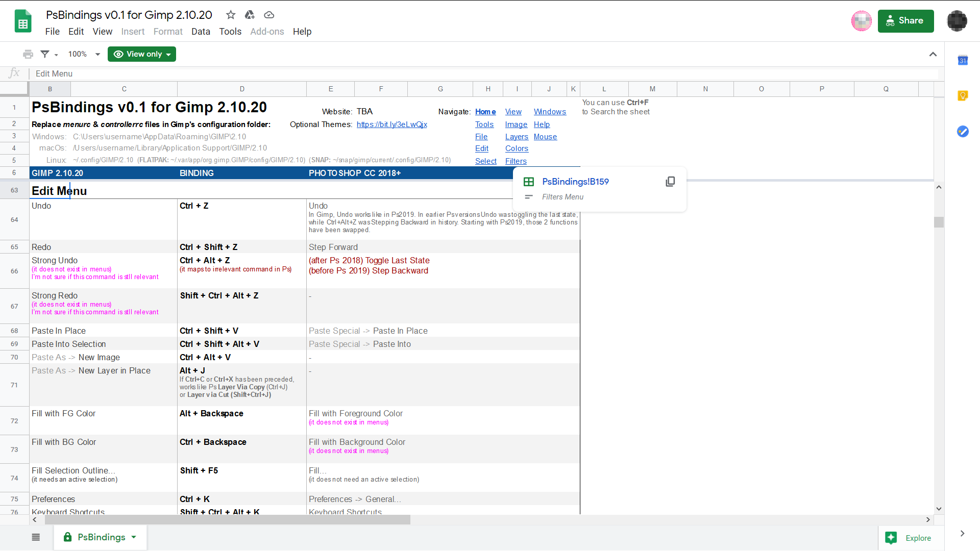980x551 pixels.
Task: Expand the filter views dropdown arrow
Action: (x=56, y=55)
